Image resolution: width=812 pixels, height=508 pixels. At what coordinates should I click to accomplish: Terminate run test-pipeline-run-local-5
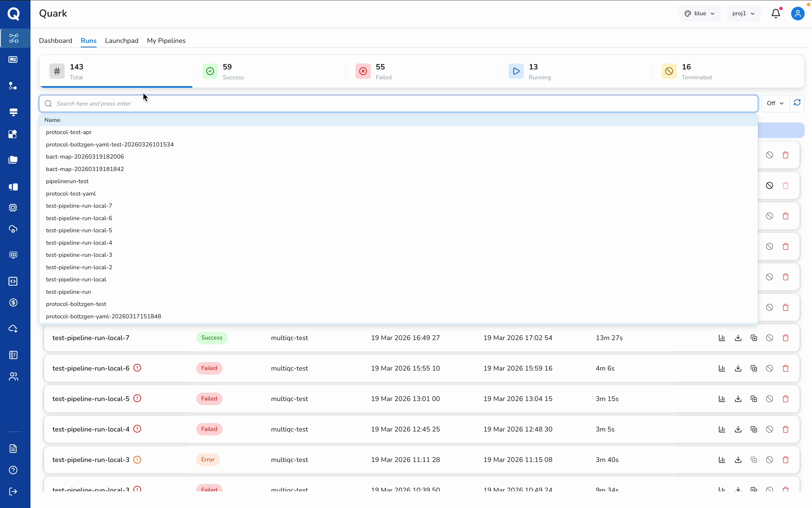click(x=770, y=399)
